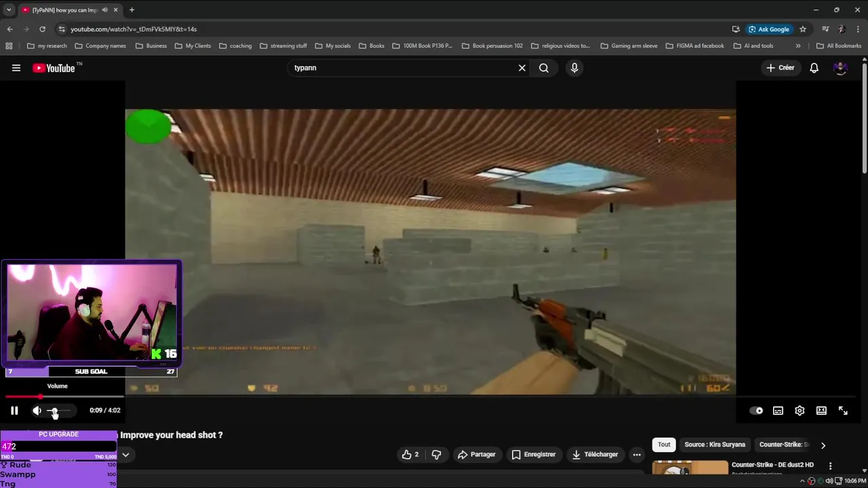The width and height of the screenshot is (868, 488).
Task: Show hidden system tray icons
Action: pos(802,481)
